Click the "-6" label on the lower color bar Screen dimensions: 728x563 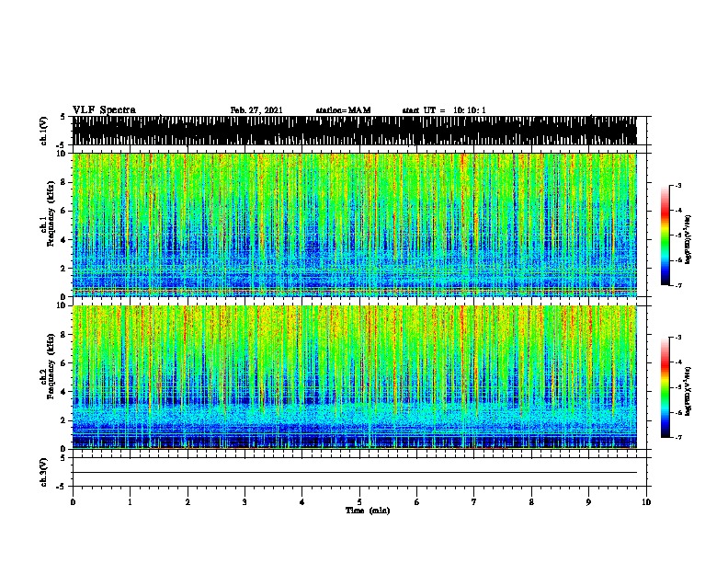678,412
